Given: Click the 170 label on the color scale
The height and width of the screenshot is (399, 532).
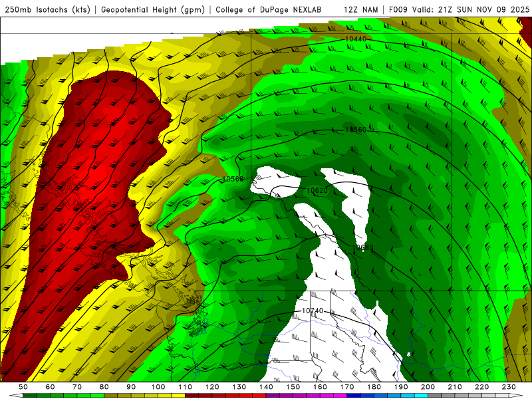Looking at the screenshot, I should click(347, 387).
